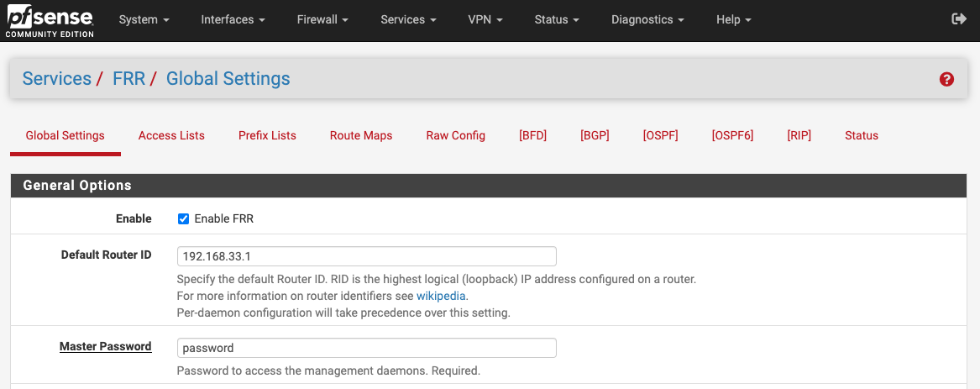The image size is (980, 389).
Task: Select the Raw Config tab
Action: coord(455,135)
